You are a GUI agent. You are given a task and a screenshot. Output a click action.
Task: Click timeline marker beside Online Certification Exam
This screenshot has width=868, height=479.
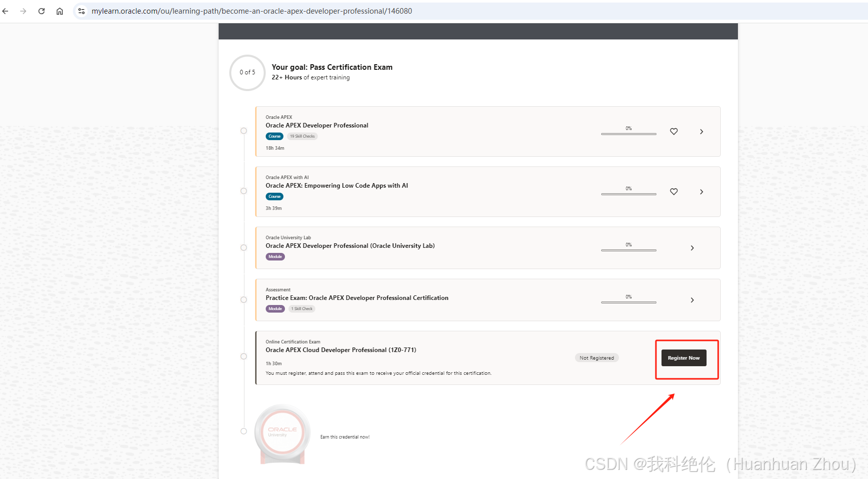[243, 357]
